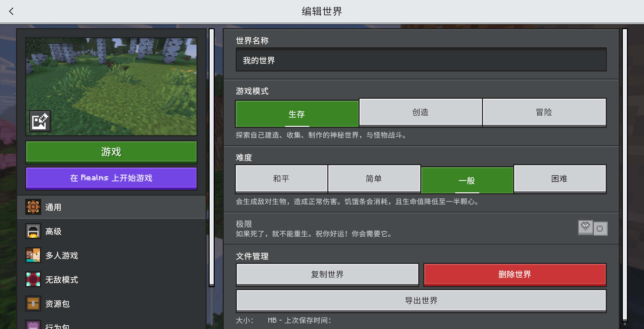Screen dimensions: 644x329
Task: Click the chest icon for 资源包
Action: 33,304
